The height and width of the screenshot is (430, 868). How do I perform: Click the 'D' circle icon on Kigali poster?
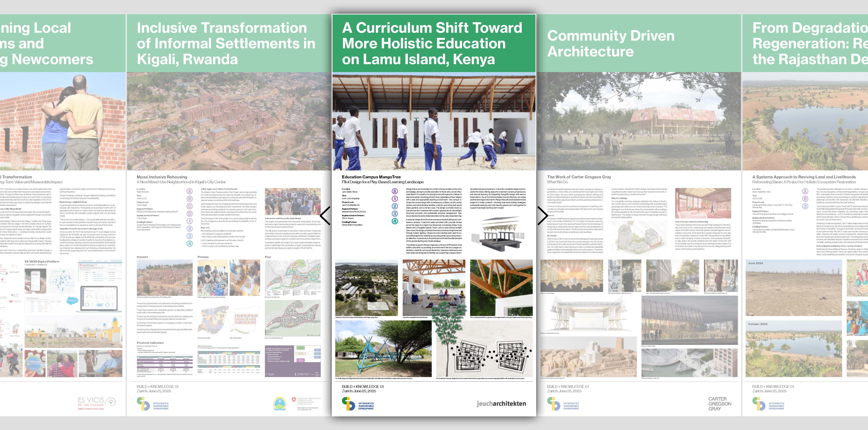pyautogui.click(x=190, y=213)
